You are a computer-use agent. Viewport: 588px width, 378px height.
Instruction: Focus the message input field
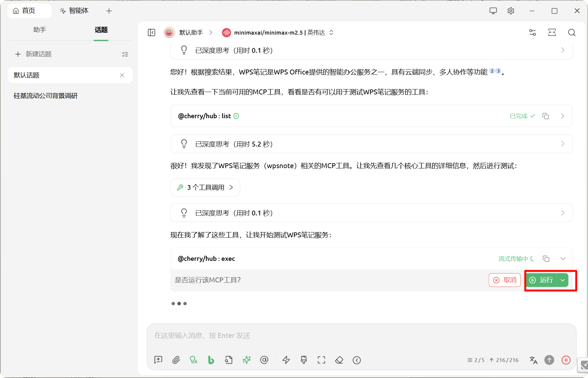pyautogui.click(x=361, y=336)
